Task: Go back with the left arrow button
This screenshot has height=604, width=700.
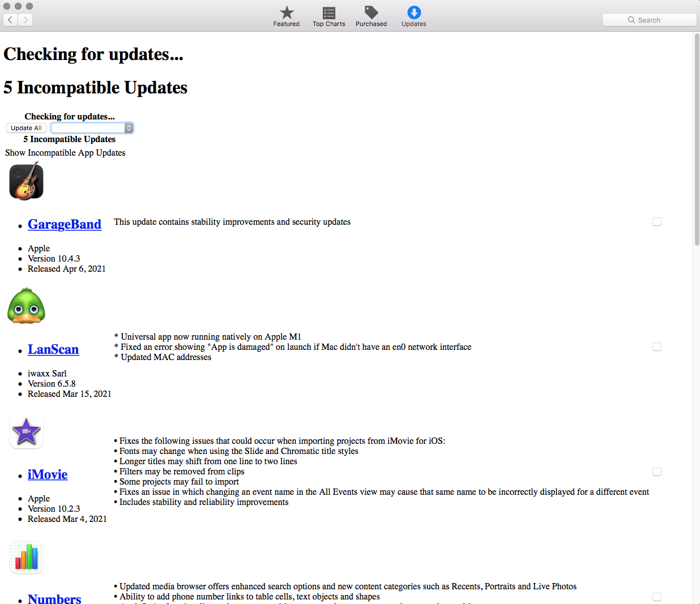Action: (x=10, y=20)
